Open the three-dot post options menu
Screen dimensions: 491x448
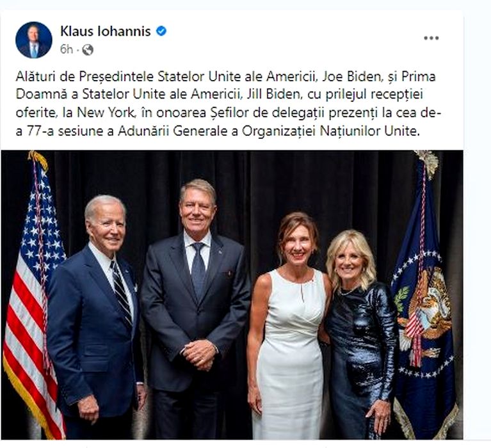point(431,38)
